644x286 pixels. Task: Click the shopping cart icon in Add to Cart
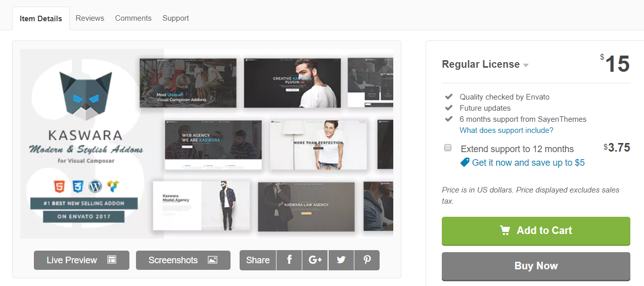(505, 230)
